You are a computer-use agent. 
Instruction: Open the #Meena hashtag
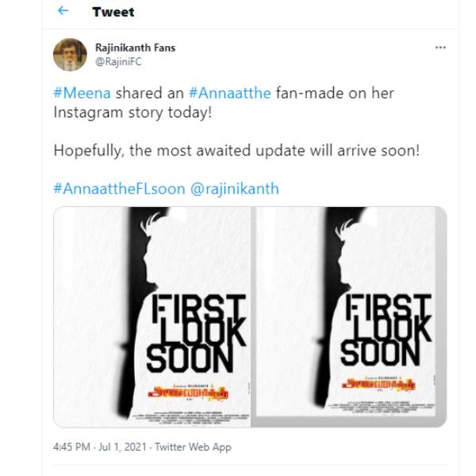click(82, 93)
